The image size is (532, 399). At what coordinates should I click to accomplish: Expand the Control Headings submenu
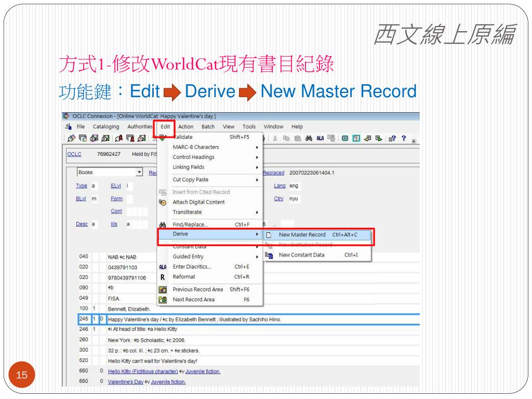click(210, 157)
